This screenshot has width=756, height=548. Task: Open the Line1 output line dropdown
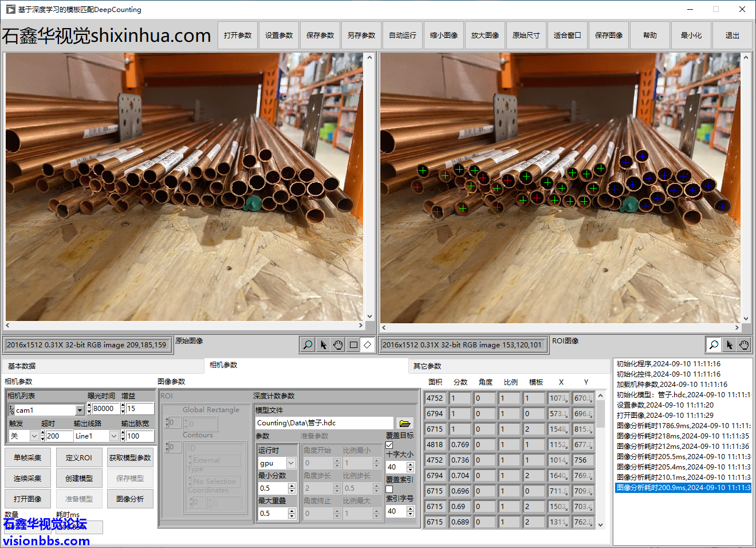pyautogui.click(x=114, y=436)
